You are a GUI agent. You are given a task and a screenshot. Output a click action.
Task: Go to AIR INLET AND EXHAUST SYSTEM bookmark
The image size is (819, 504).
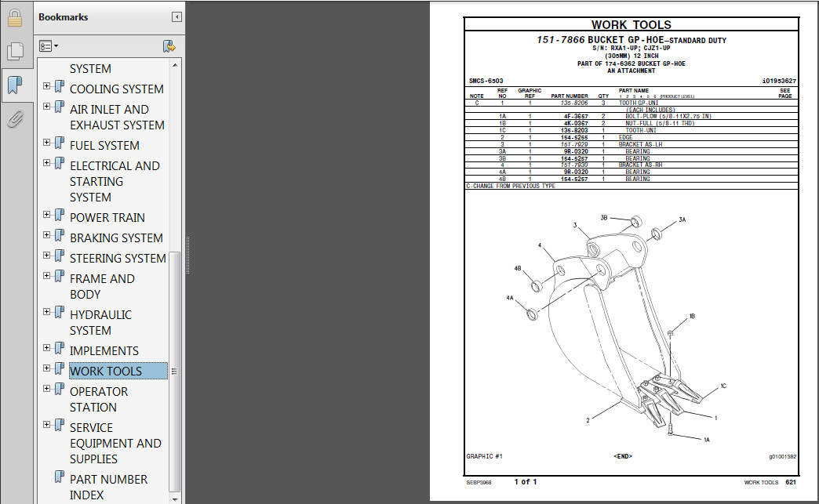117,118
